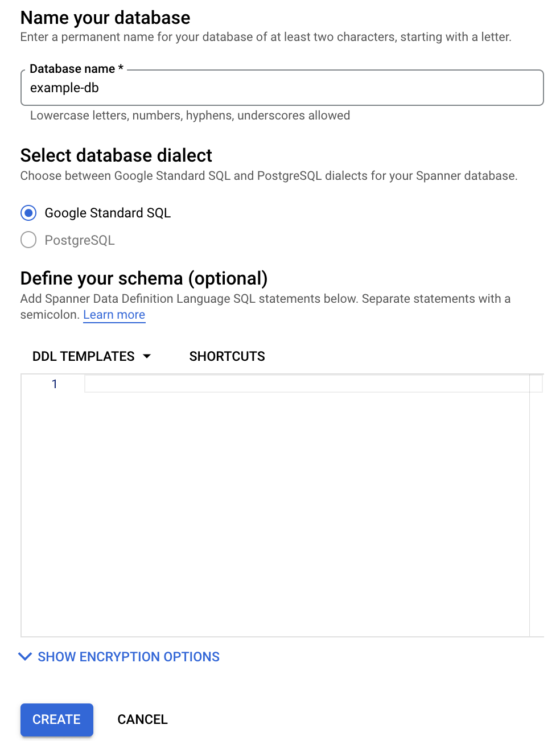Click the hyphens and underscores helper text
This screenshot has height=741, width=560.
[x=190, y=116]
